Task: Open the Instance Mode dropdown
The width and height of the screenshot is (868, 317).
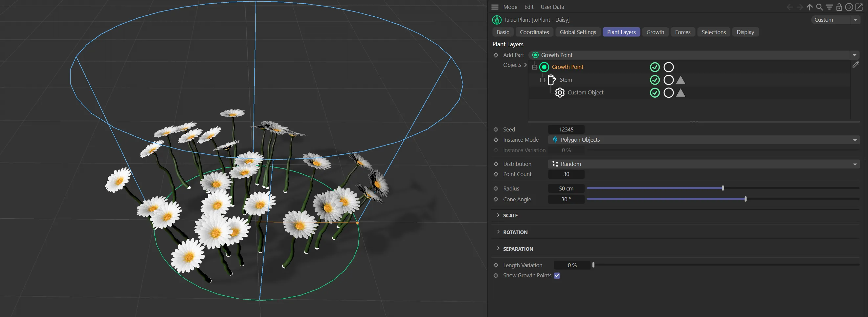Action: (703, 140)
